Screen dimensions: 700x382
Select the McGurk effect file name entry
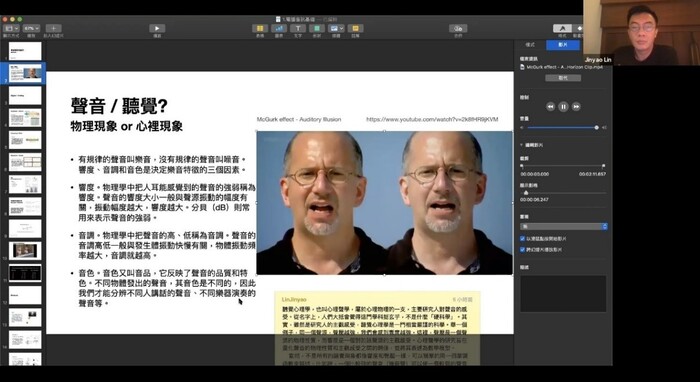562,67
